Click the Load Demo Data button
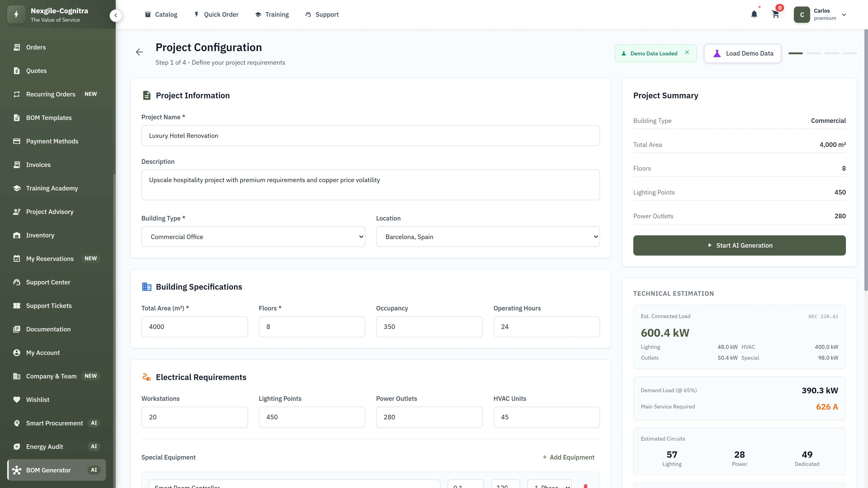 coord(742,54)
